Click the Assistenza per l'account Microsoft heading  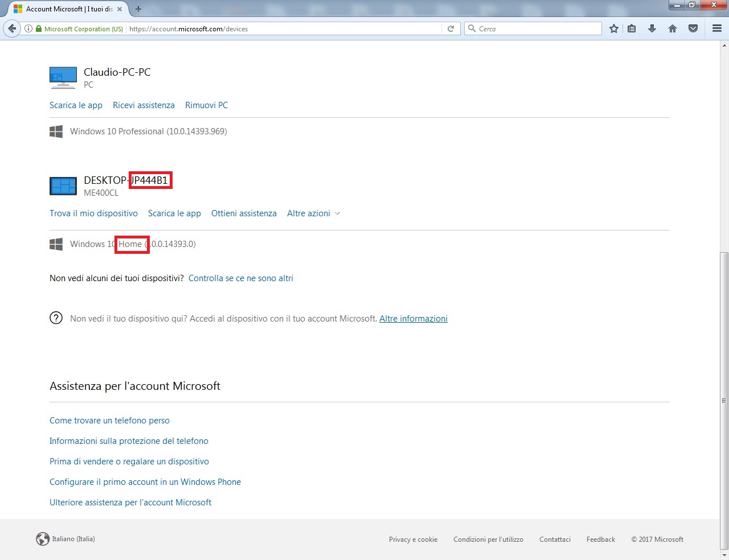click(135, 386)
